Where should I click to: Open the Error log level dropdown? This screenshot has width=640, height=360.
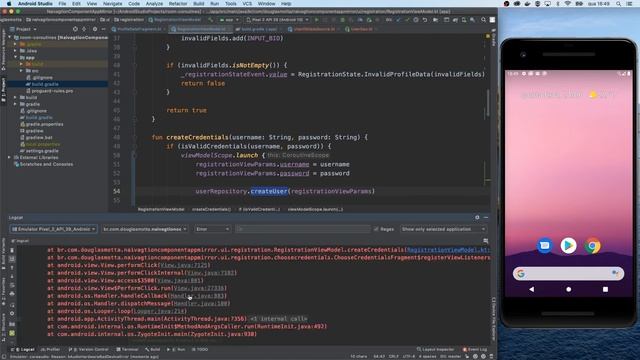point(213,229)
